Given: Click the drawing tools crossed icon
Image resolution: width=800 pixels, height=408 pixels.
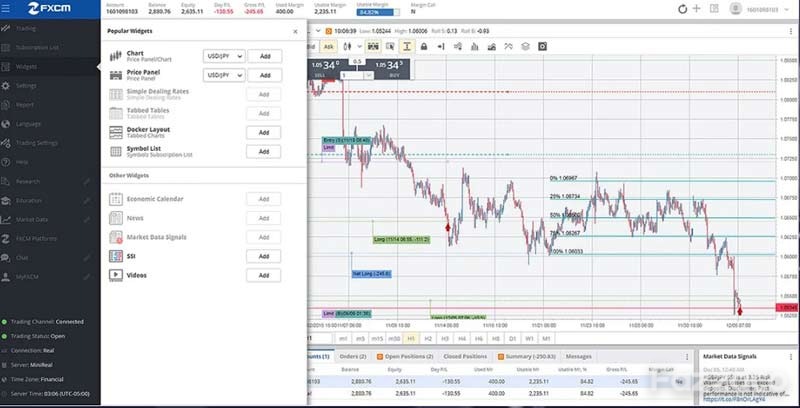Looking at the screenshot, I should pyautogui.click(x=508, y=46).
